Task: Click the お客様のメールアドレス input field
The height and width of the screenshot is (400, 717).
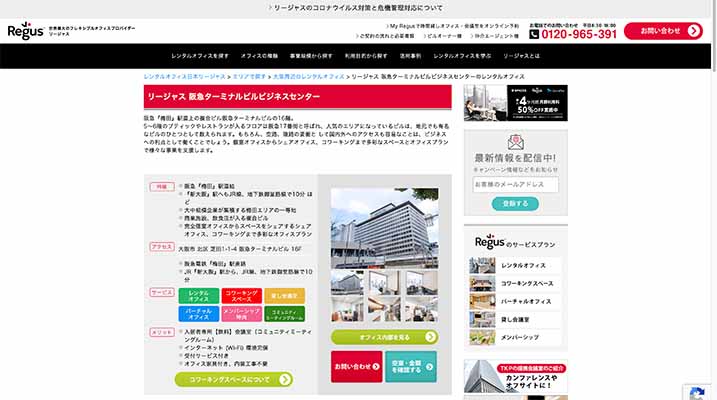Action: 516,185
